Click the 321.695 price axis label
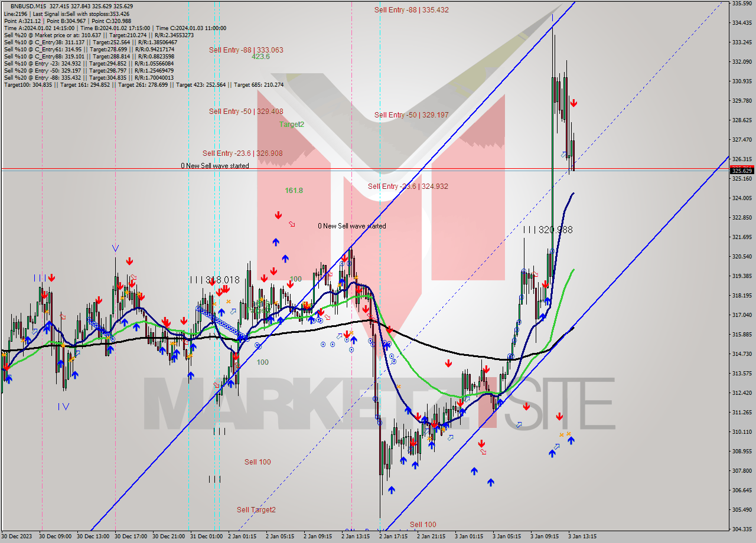This screenshot has height=543, width=756. 741,237
